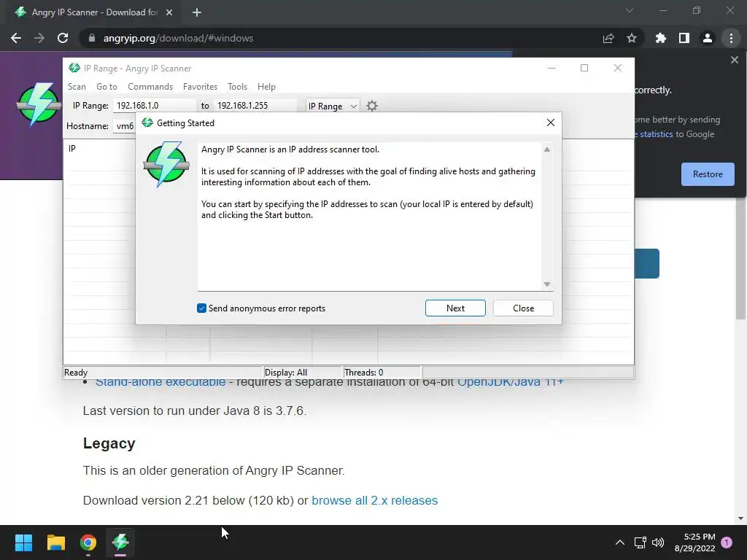The height and width of the screenshot is (560, 747).
Task: Bookmark this page with star icon
Action: (x=632, y=38)
